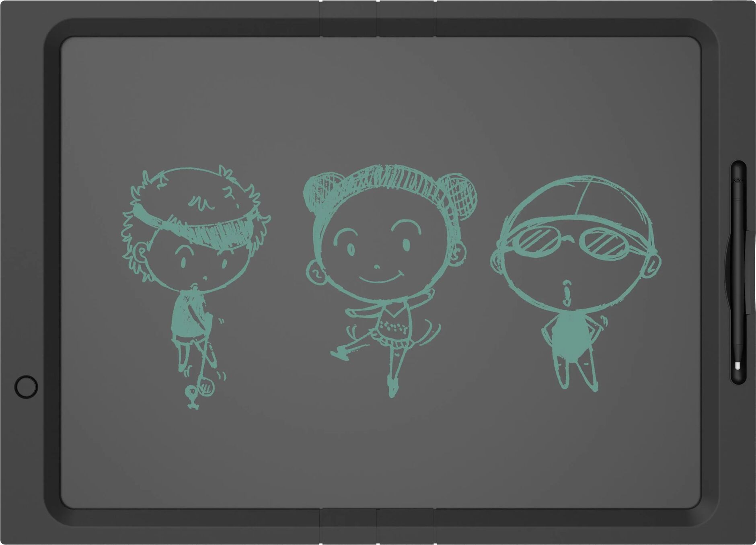This screenshot has width=756, height=545.
Task: Click the girl's left hair bun
Action: (x=323, y=192)
